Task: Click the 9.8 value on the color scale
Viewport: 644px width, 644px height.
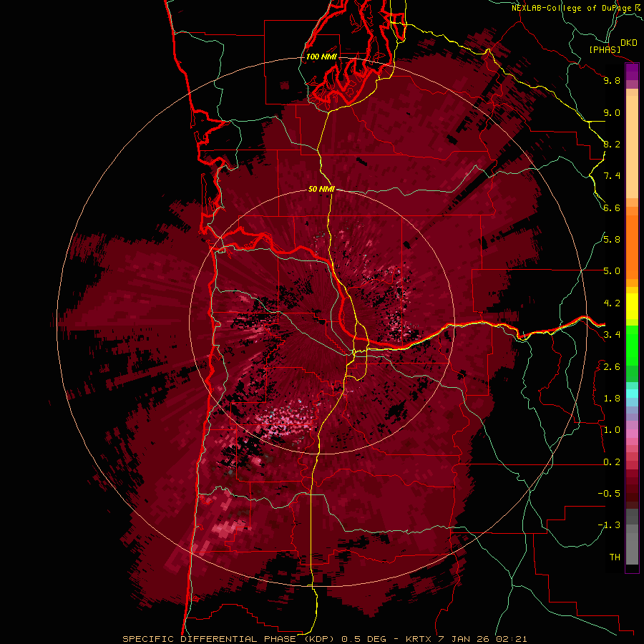Action: pos(612,81)
